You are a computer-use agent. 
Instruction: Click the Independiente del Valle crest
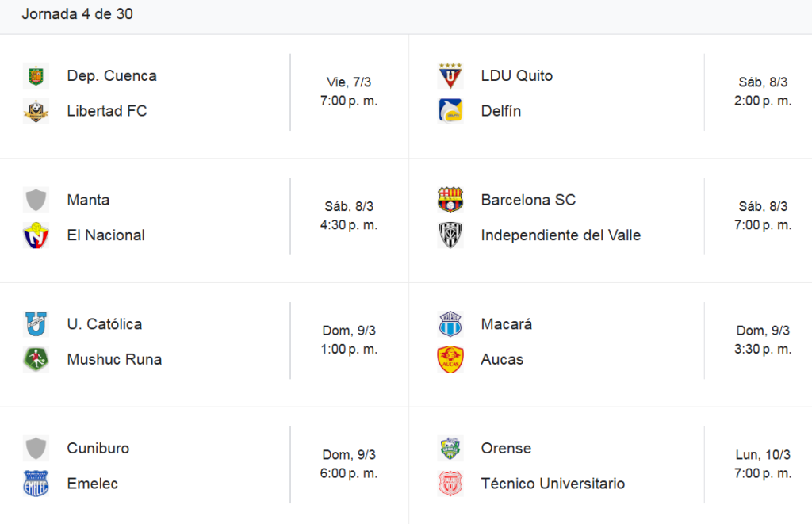(450, 235)
